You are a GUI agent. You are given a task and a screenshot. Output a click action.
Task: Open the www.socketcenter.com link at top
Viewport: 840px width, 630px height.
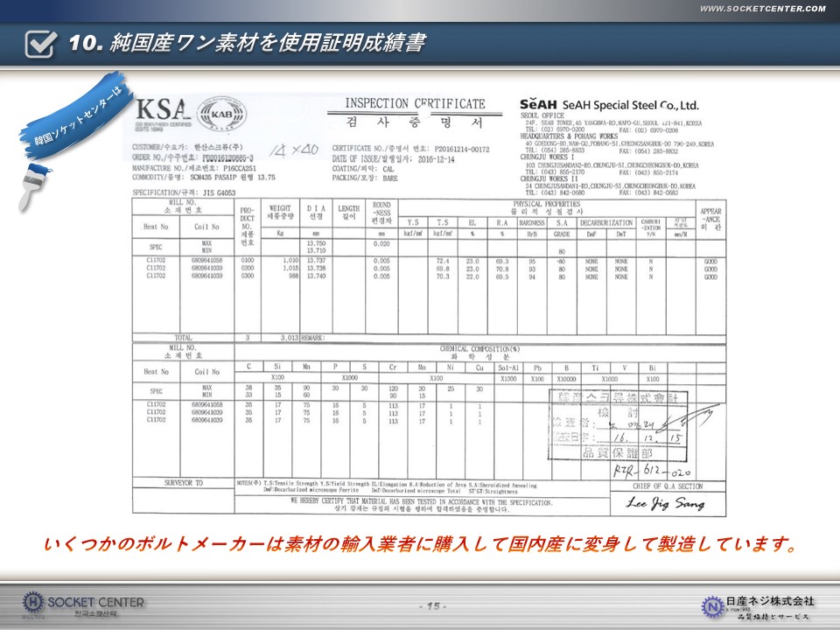tap(762, 9)
